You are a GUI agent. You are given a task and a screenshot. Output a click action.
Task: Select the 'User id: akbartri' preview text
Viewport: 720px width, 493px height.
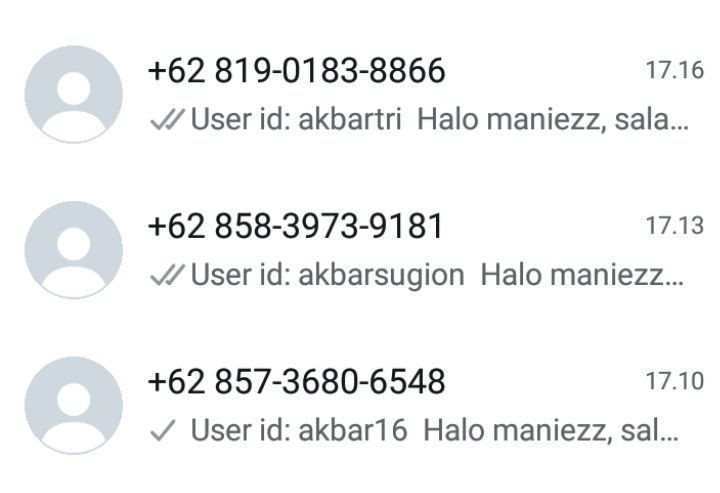pos(296,119)
